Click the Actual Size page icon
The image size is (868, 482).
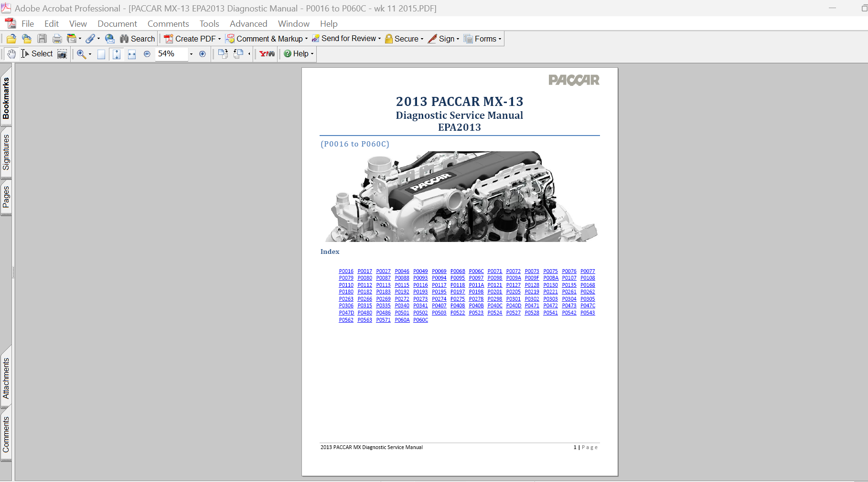[x=101, y=54]
